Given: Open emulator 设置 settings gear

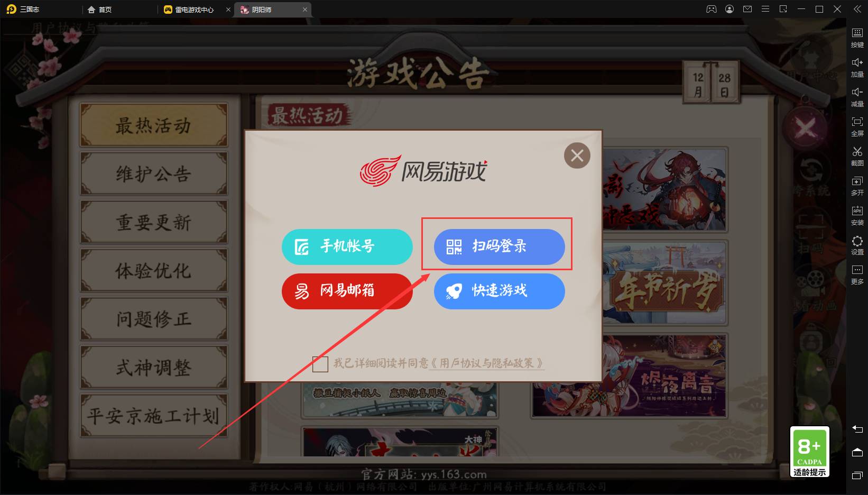Looking at the screenshot, I should [x=857, y=245].
